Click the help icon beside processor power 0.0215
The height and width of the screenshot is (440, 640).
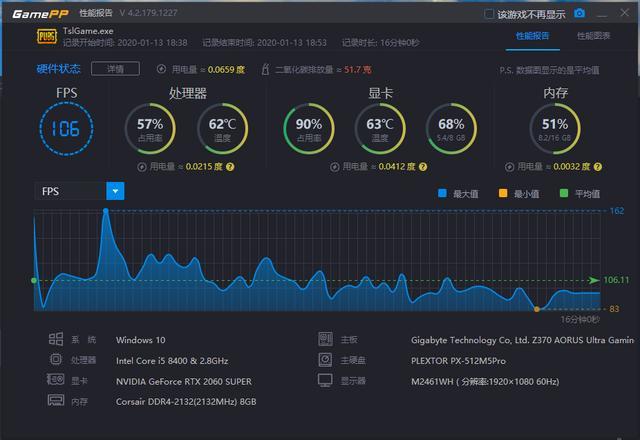[230, 167]
